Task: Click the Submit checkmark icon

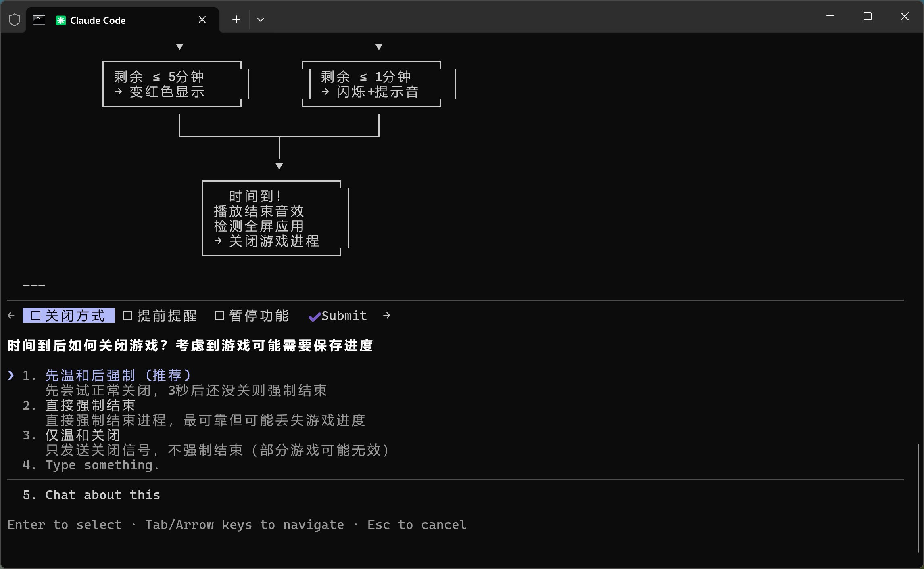Action: coord(314,317)
